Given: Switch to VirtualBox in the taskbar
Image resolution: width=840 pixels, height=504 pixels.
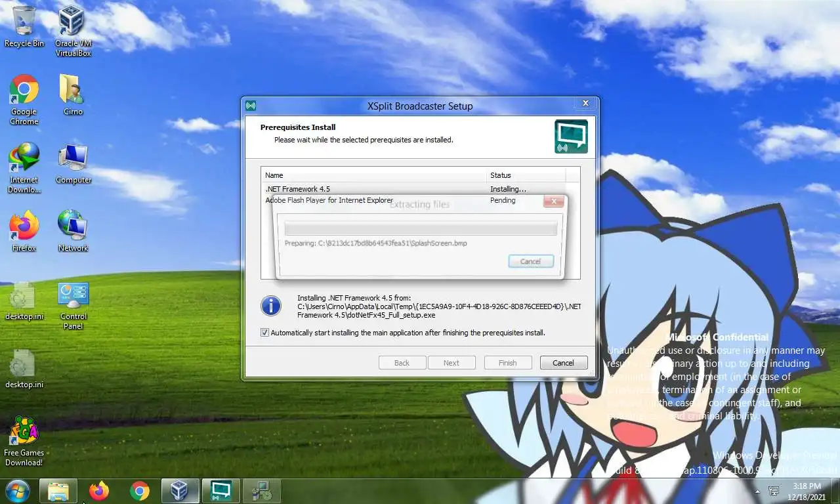Looking at the screenshot, I should tap(180, 490).
